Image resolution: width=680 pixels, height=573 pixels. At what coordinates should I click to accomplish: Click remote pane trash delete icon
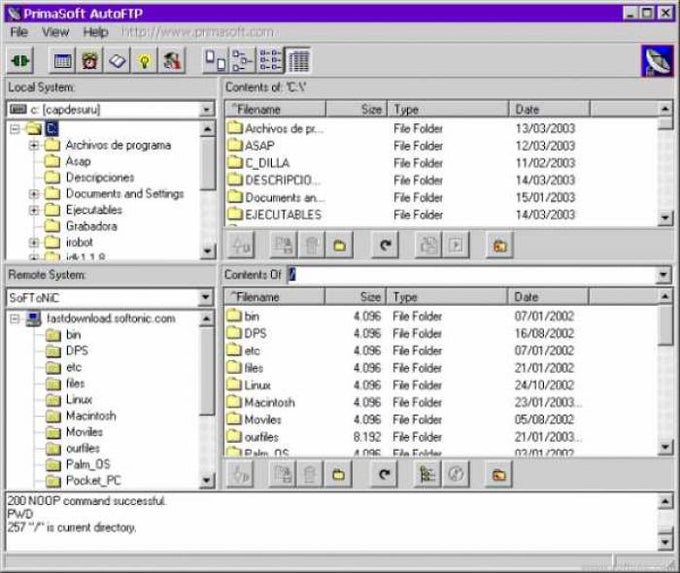[x=310, y=474]
